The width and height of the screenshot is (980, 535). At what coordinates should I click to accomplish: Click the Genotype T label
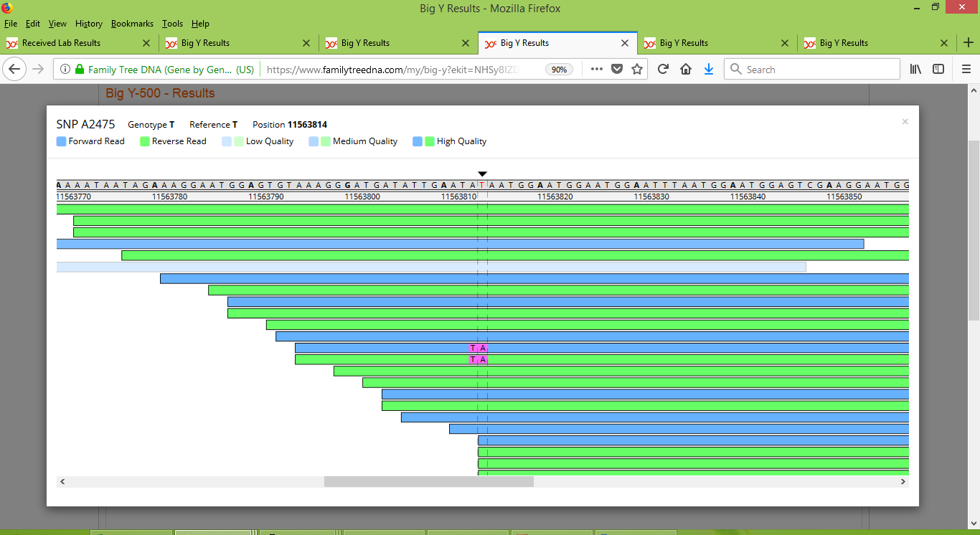[x=151, y=125]
